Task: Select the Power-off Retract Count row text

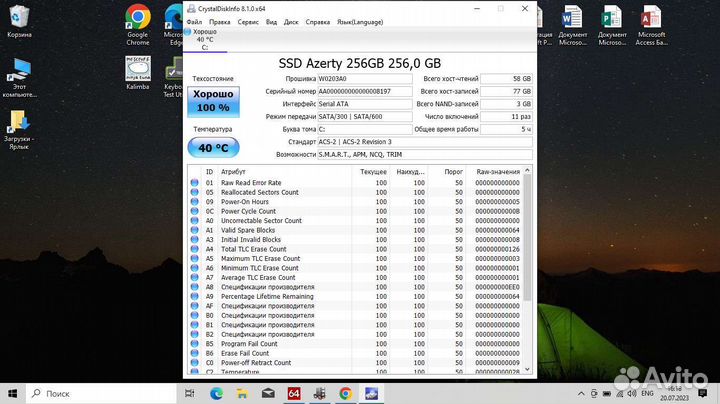Action: coord(256,363)
